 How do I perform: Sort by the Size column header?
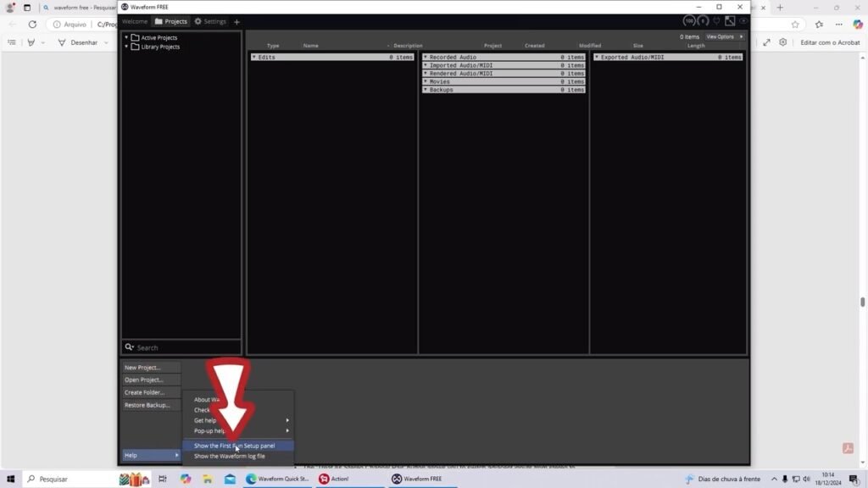tap(638, 46)
